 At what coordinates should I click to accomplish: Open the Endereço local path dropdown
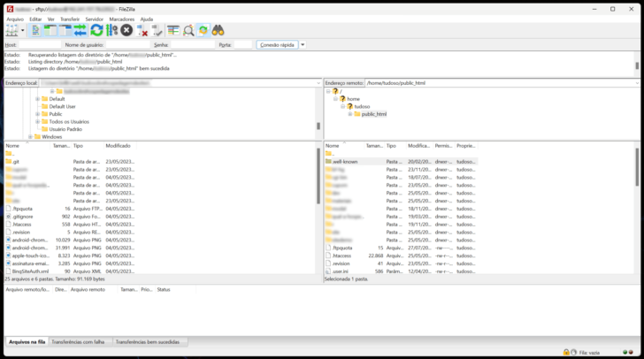(318, 83)
